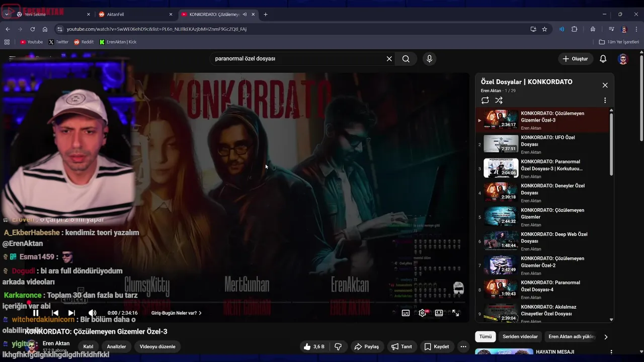Enter fullscreen mode in player

pos(456,313)
